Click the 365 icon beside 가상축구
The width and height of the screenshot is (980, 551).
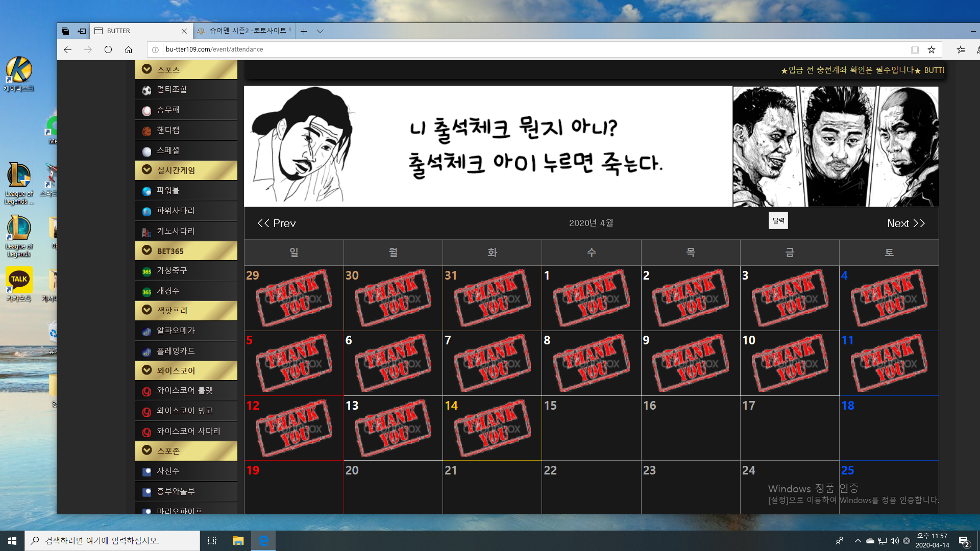pyautogui.click(x=146, y=271)
